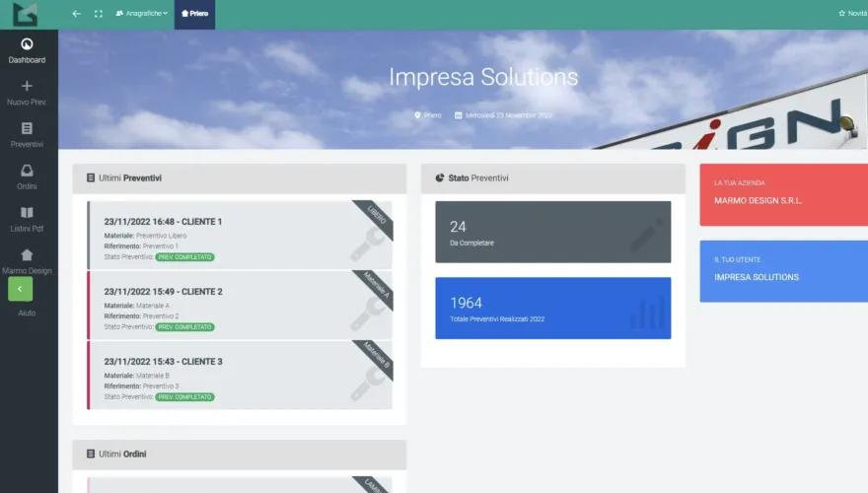
Task: Click the Ultimi Preventivi panel header
Action: point(239,178)
